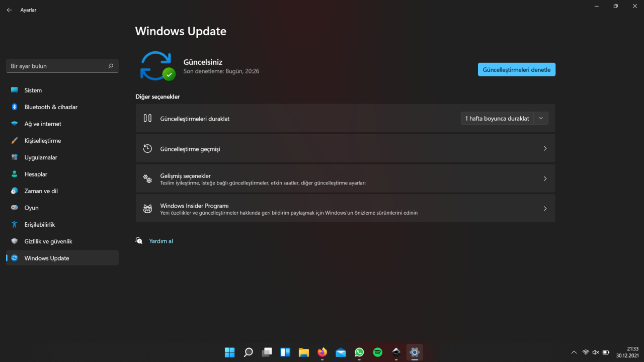The width and height of the screenshot is (644, 362).
Task: Navigate to Zaman ve dil
Action: tap(62, 191)
